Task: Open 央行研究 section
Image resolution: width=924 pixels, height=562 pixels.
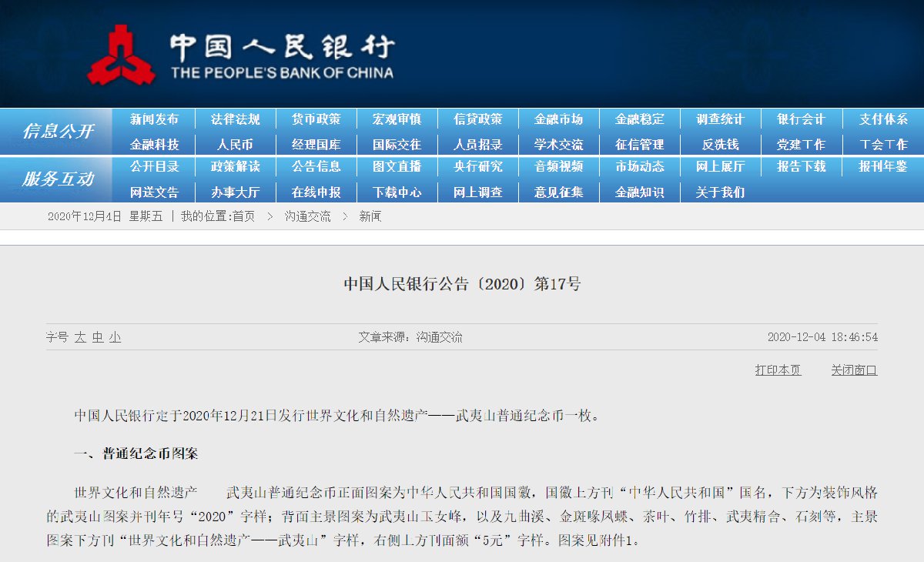Action: pyautogui.click(x=477, y=166)
